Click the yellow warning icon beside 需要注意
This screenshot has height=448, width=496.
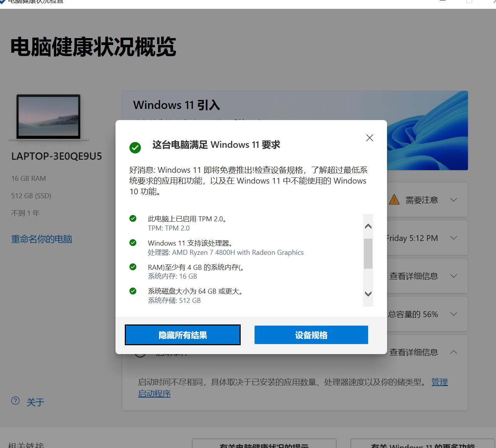click(x=394, y=199)
